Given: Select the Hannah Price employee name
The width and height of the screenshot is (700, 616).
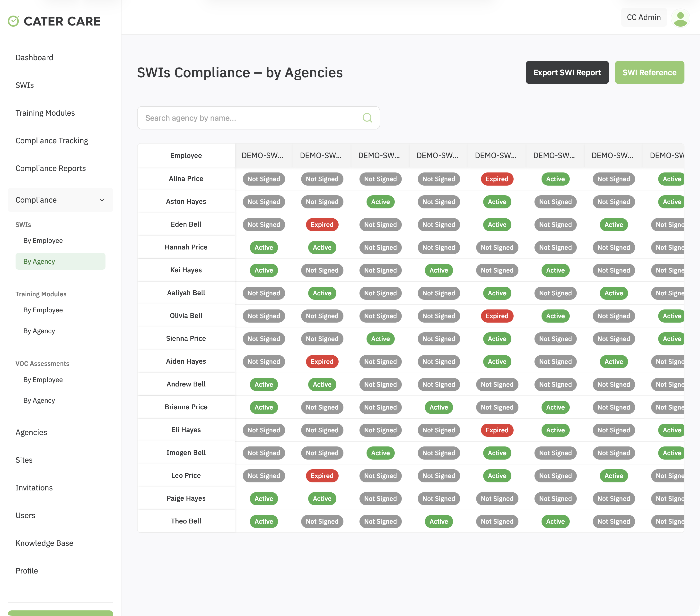Looking at the screenshot, I should [186, 247].
